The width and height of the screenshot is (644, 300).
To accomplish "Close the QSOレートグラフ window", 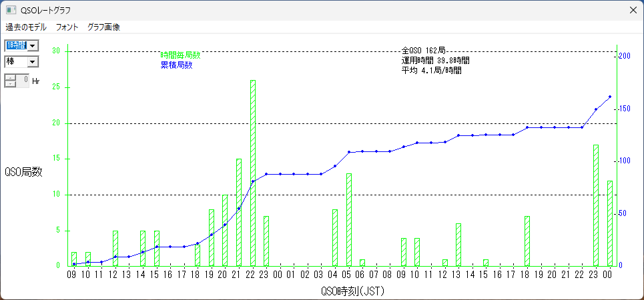I will (633, 10).
